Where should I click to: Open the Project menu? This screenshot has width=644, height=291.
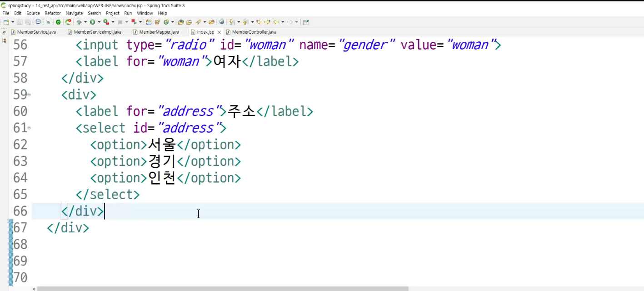(x=113, y=13)
